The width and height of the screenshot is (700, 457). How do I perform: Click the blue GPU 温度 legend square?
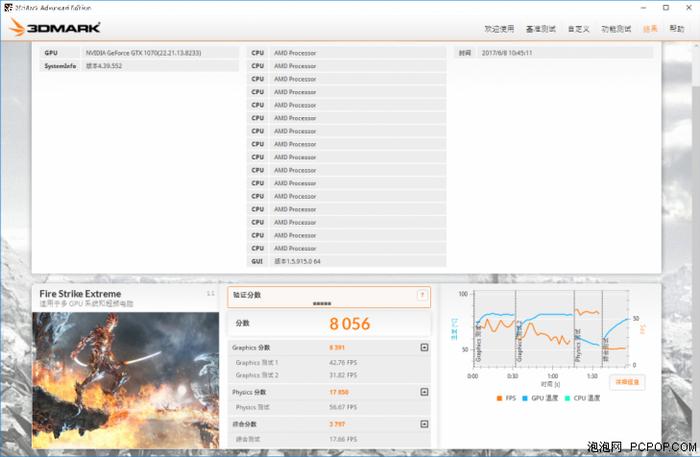[525, 398]
